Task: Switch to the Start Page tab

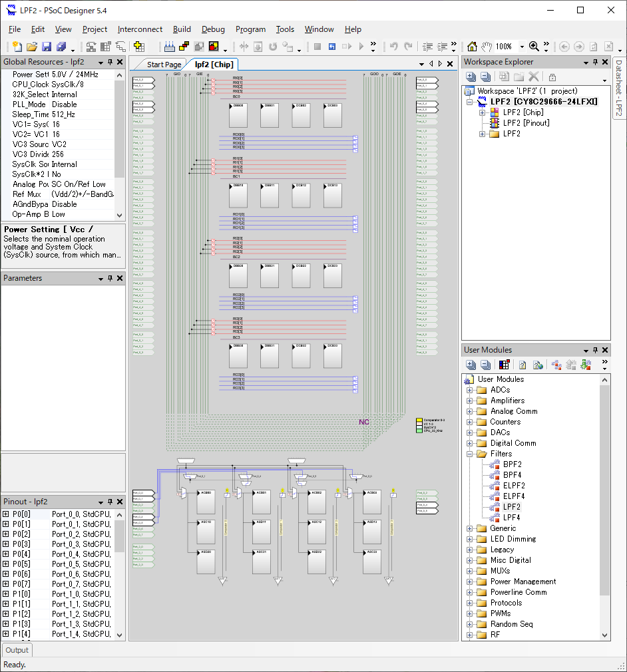Action: pyautogui.click(x=164, y=65)
